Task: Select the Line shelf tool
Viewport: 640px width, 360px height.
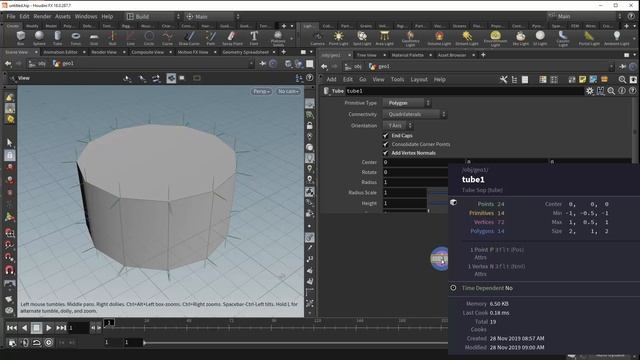Action: click(131, 38)
